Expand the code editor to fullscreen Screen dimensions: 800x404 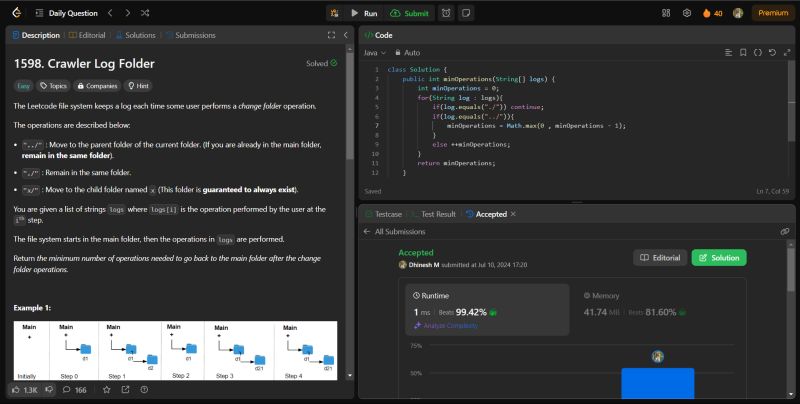tap(788, 52)
